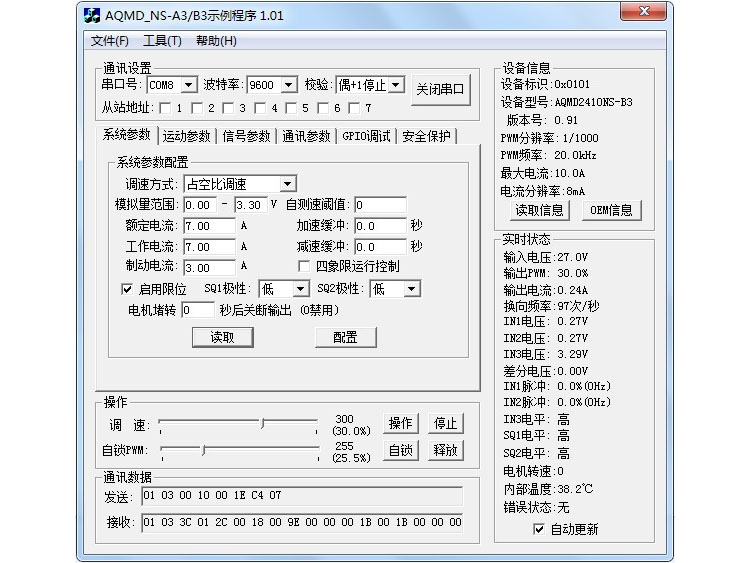Click the application icon in title bar
Image resolution: width=750 pixels, height=563 pixels.
tap(92, 15)
